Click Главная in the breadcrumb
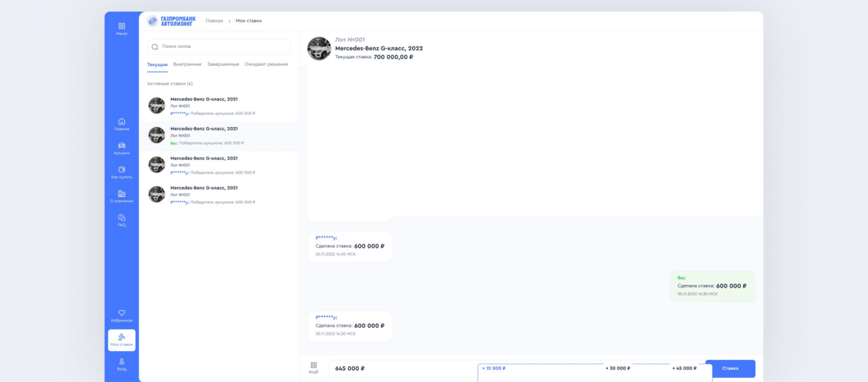 (x=214, y=21)
